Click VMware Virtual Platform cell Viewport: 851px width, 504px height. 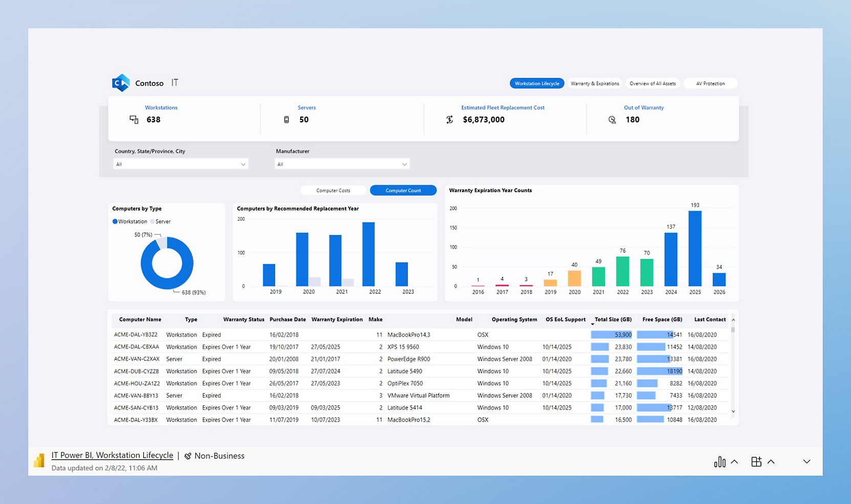(x=418, y=396)
